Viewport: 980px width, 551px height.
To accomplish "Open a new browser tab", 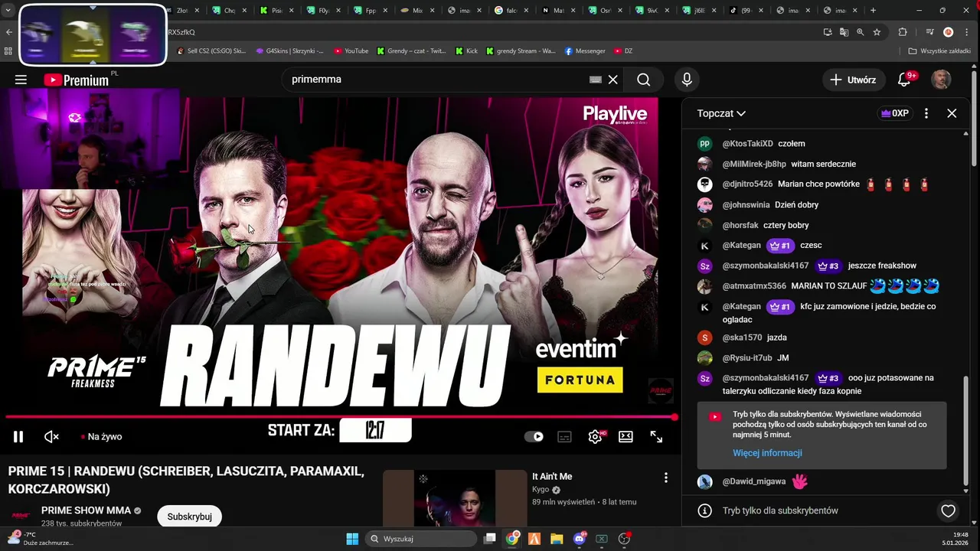I will tap(873, 11).
